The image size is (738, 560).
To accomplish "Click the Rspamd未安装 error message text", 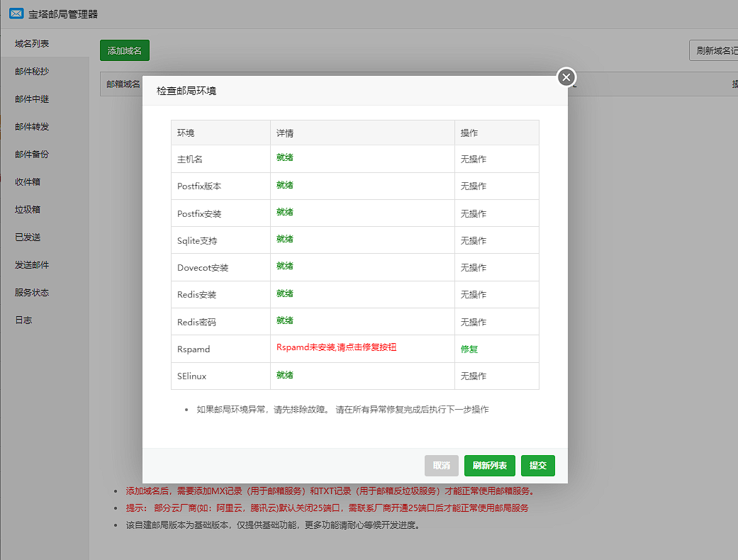I will click(336, 347).
